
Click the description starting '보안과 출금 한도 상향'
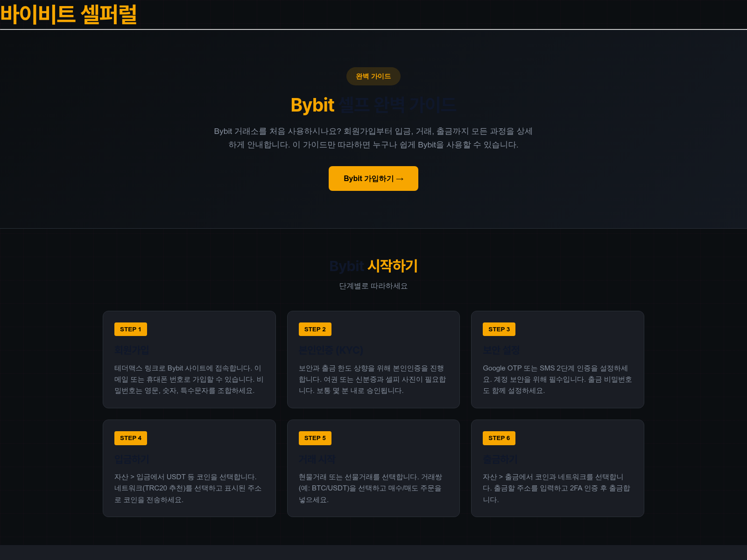[x=373, y=379]
